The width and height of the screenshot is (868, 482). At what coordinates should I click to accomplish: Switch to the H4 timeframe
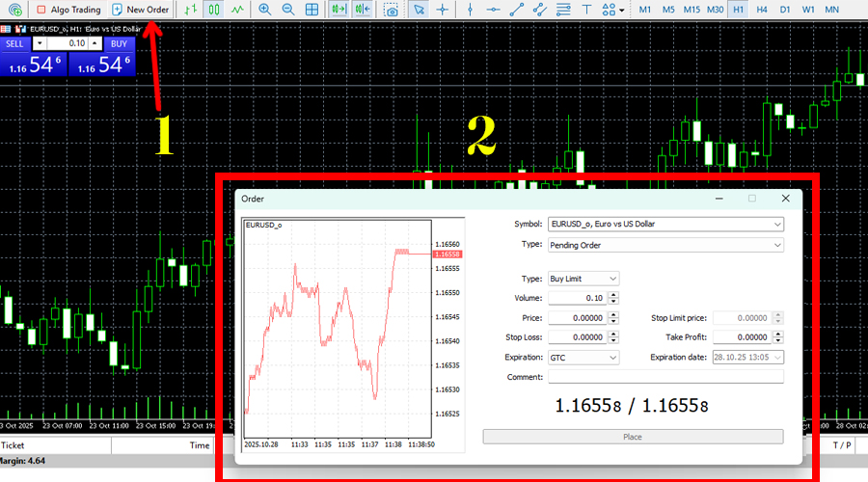[762, 10]
